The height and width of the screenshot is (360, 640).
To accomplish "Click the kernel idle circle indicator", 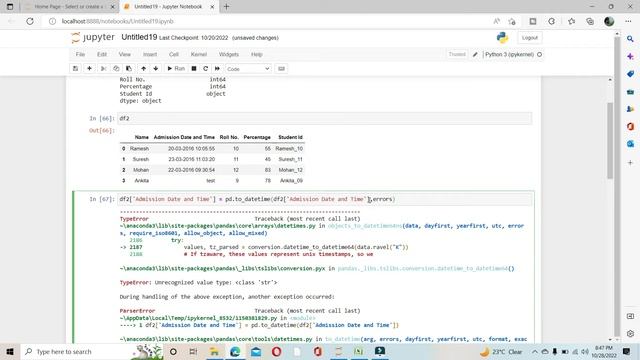I will (540, 54).
